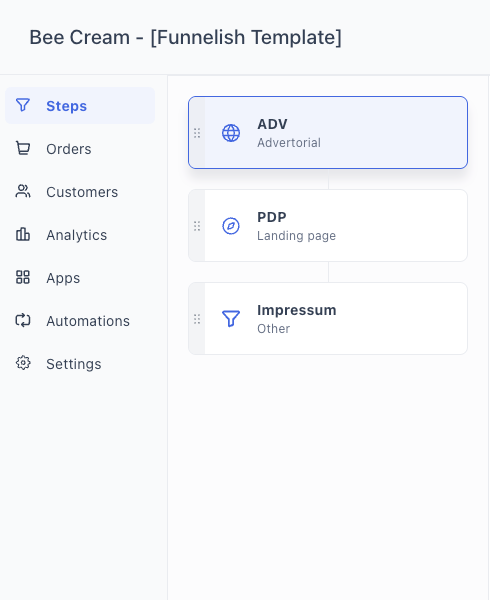The height and width of the screenshot is (600, 490).
Task: Click the Customers people icon
Action: tap(23, 191)
